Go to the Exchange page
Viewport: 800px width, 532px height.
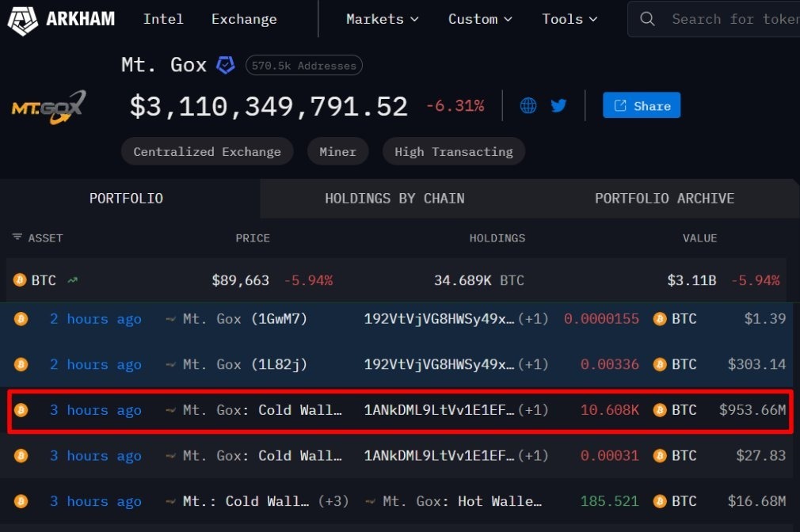tap(244, 19)
